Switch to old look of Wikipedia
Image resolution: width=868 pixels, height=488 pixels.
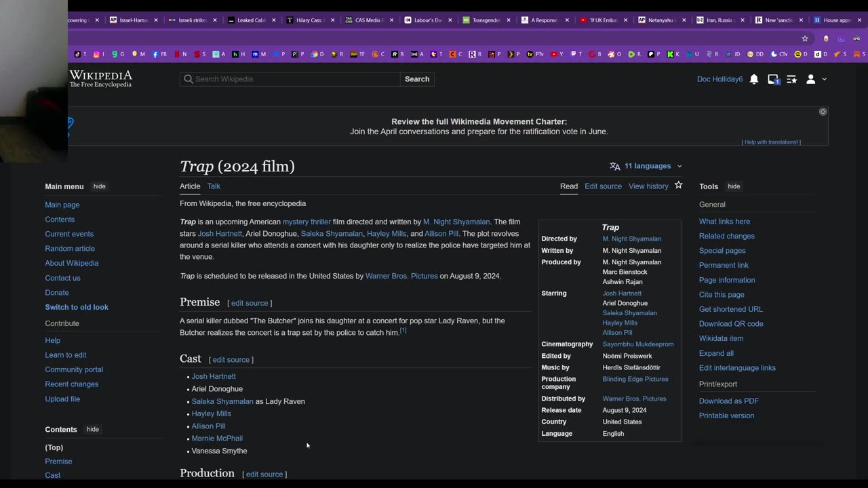coord(77,307)
